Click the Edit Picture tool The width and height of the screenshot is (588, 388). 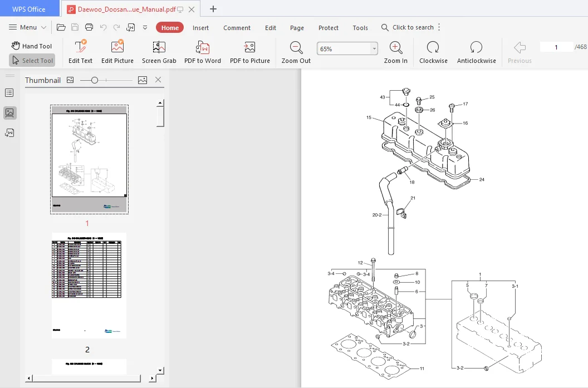[x=117, y=52]
